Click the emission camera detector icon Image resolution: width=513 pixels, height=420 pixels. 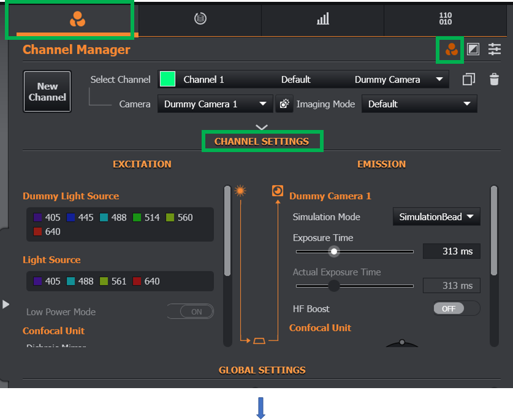pos(278,191)
